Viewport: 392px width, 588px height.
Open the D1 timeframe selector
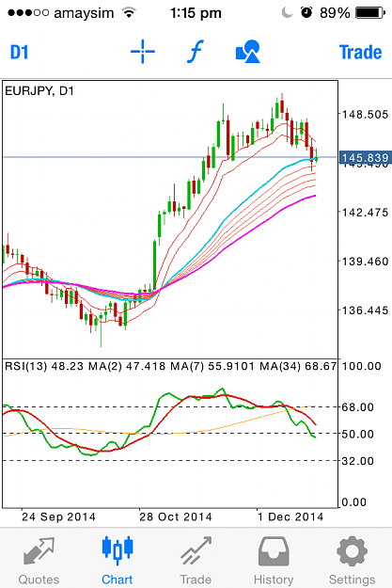point(19,52)
